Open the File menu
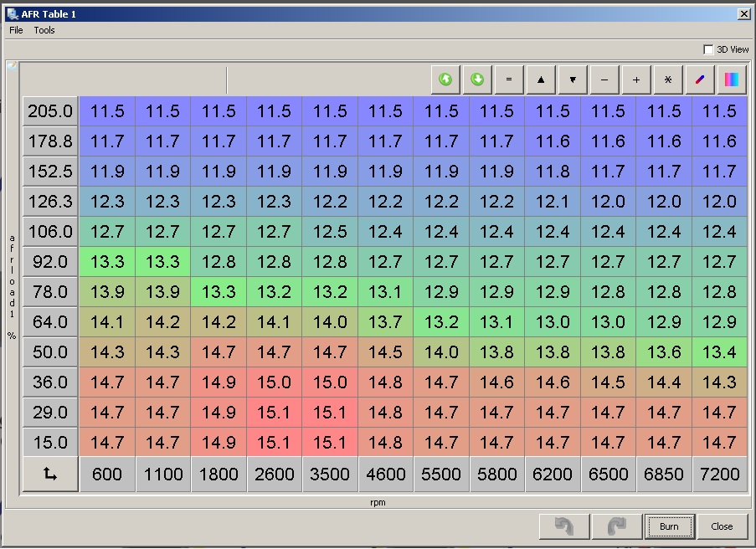Image resolution: width=756 pixels, height=549 pixels. (16, 30)
